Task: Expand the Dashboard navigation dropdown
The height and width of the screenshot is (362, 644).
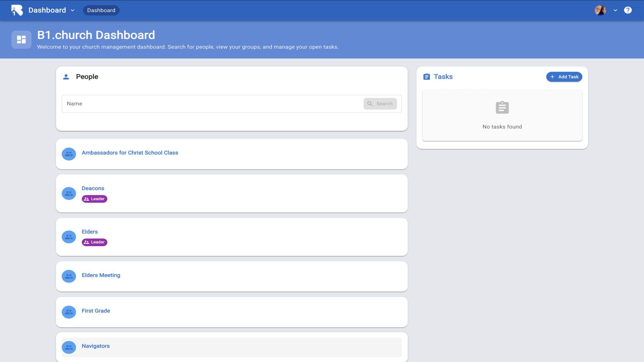Action: coord(72,10)
